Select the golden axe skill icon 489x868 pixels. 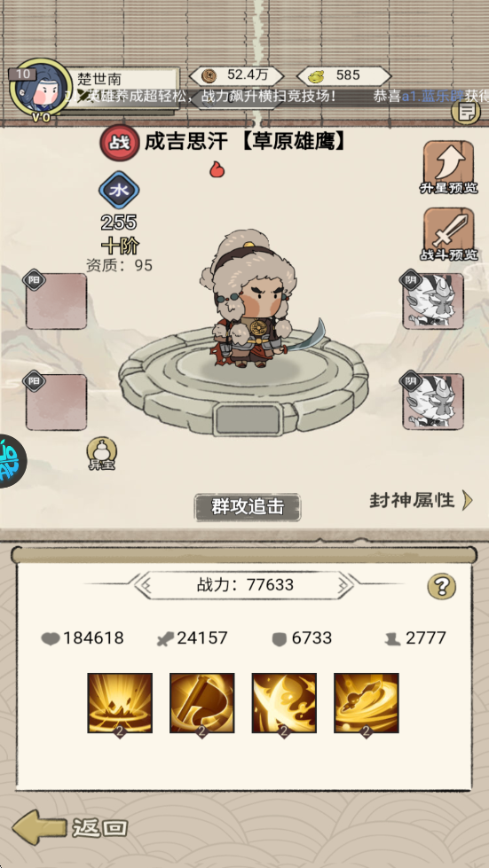(202, 703)
